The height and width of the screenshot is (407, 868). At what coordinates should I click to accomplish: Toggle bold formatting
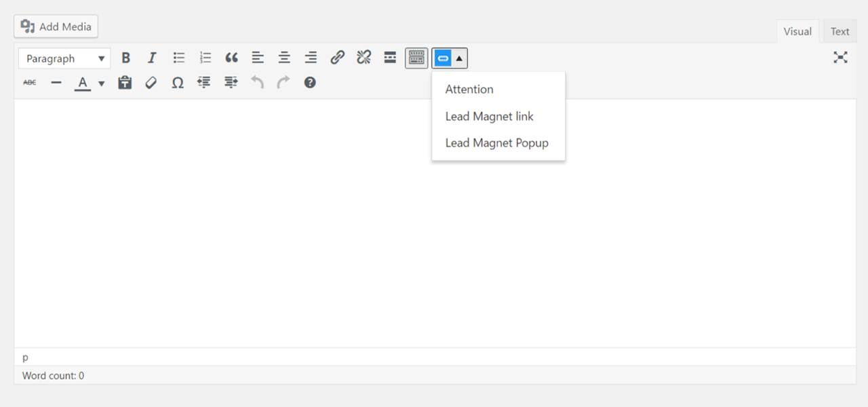(x=125, y=58)
